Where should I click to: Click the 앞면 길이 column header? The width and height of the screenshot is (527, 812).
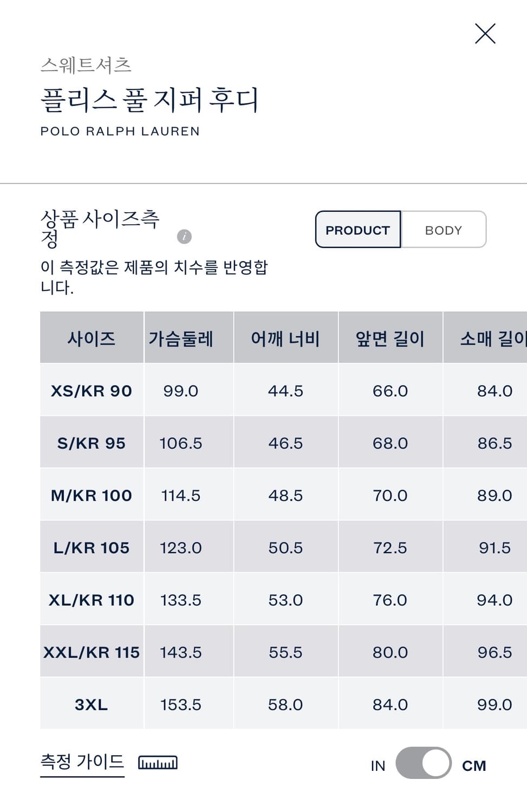coord(391,338)
